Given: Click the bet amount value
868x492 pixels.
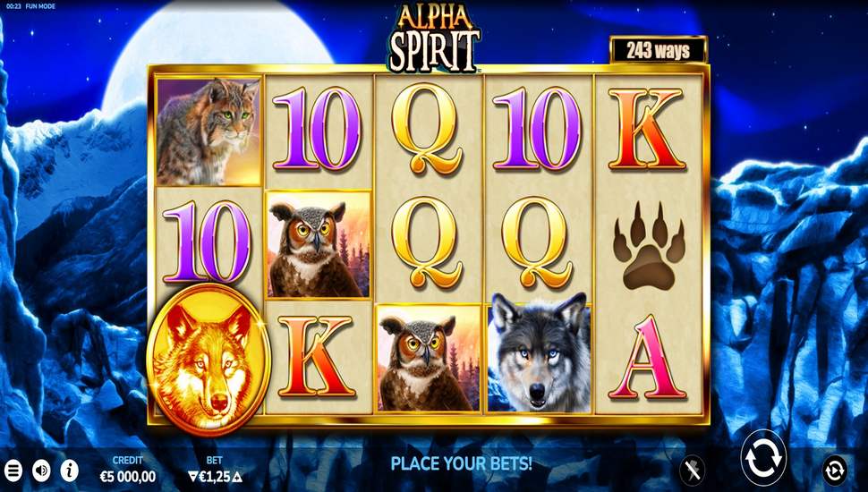Looking at the screenshot, I should pos(215,476).
